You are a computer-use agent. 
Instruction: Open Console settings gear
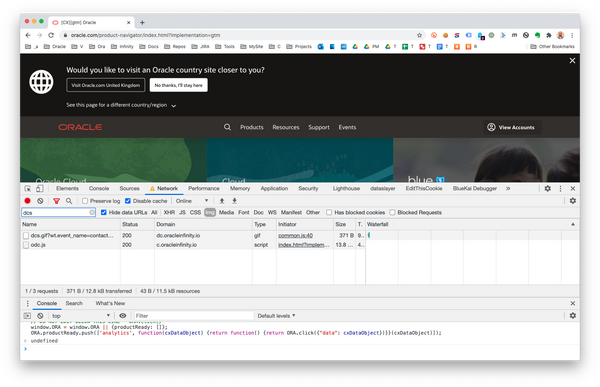click(572, 316)
